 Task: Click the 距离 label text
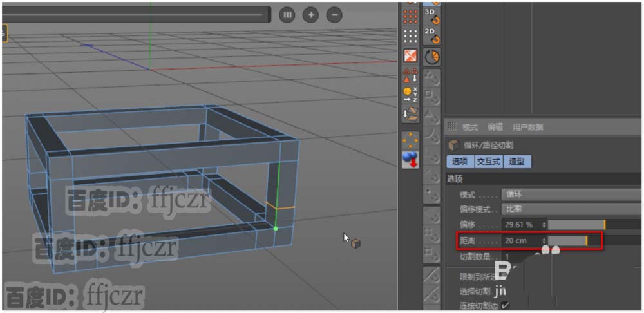(468, 241)
